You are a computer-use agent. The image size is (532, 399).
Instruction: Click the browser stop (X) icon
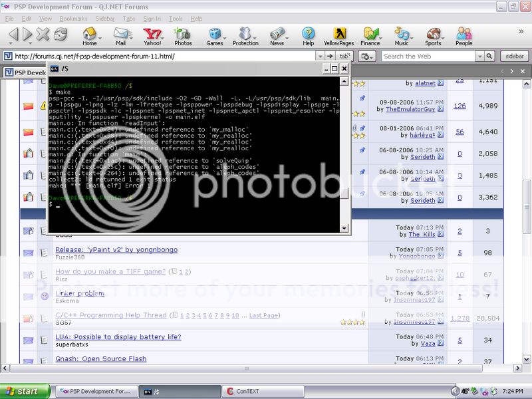point(43,34)
